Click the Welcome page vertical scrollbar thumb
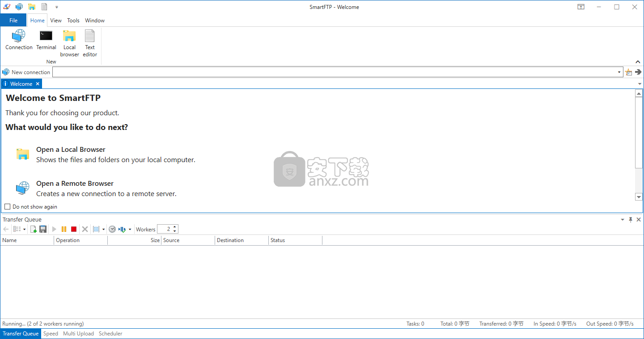 pyautogui.click(x=639, y=133)
